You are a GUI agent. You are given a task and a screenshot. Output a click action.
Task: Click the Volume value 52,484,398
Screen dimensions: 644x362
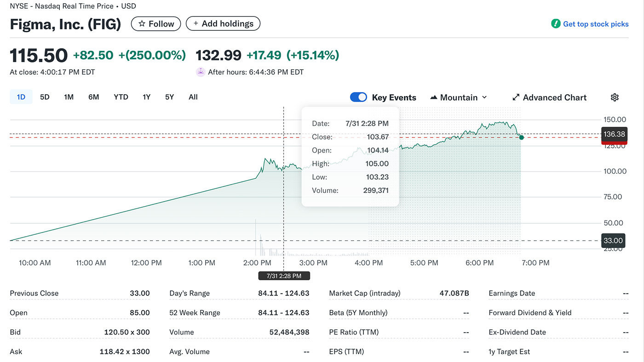coord(289,332)
